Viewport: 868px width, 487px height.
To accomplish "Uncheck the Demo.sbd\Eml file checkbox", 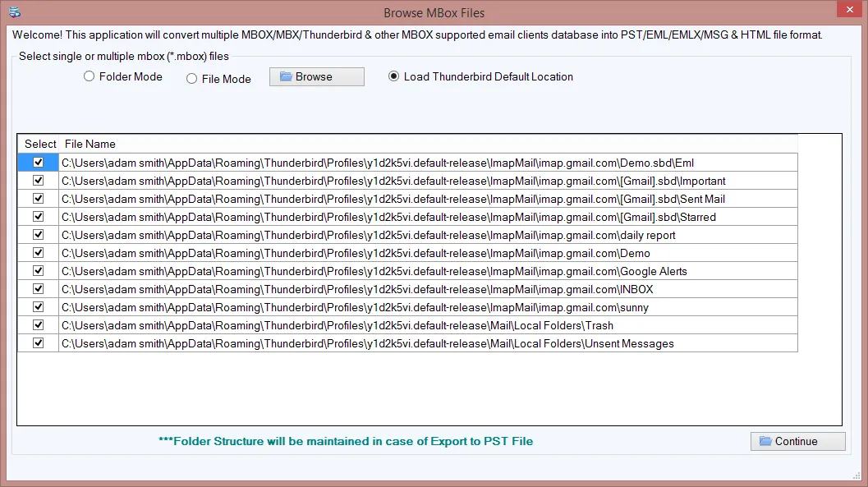I will point(39,163).
